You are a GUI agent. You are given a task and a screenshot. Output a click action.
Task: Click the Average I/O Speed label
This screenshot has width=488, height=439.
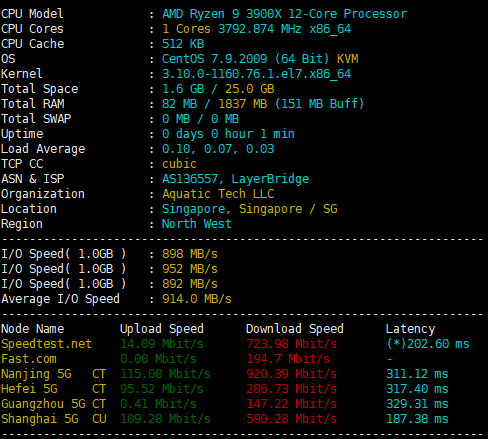click(60, 299)
